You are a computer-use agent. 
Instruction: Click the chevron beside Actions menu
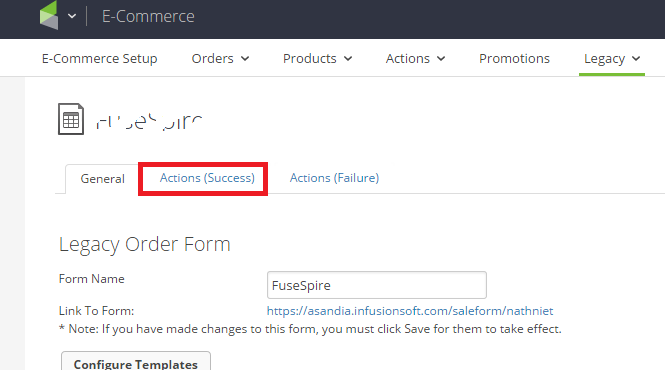click(x=441, y=59)
